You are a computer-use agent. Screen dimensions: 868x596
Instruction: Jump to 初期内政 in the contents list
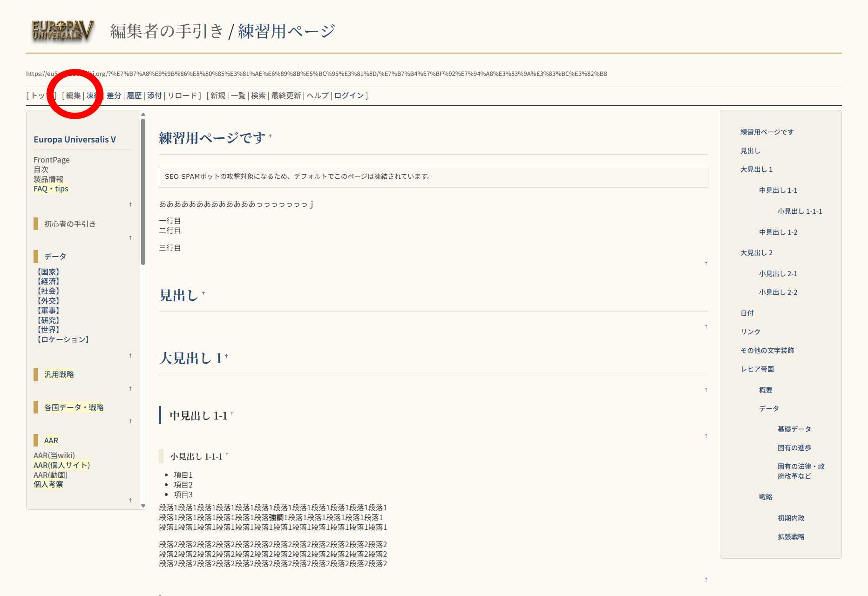790,517
